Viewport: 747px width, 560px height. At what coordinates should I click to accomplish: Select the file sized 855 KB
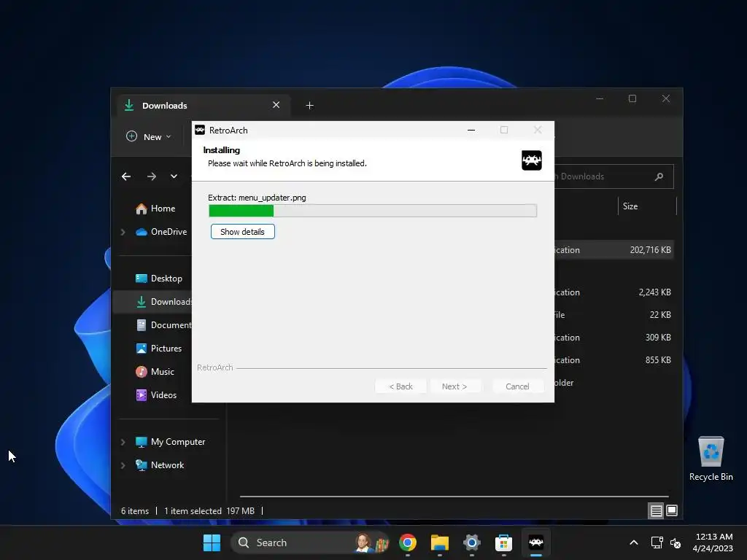(614, 360)
